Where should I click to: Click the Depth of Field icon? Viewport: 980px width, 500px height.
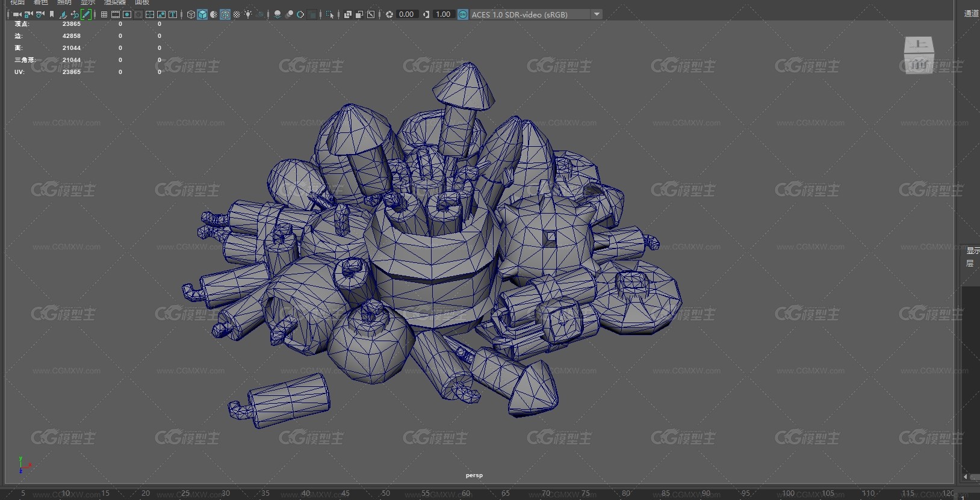click(x=312, y=14)
